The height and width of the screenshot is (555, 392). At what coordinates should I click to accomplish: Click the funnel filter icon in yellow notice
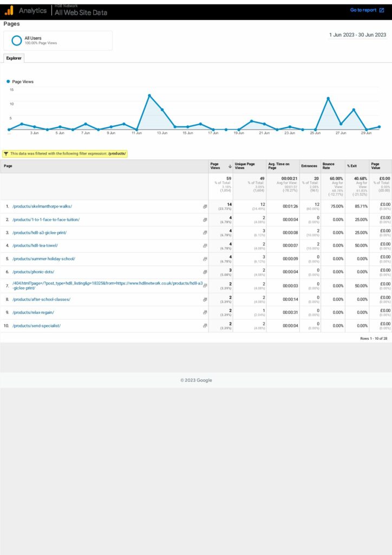6,154
